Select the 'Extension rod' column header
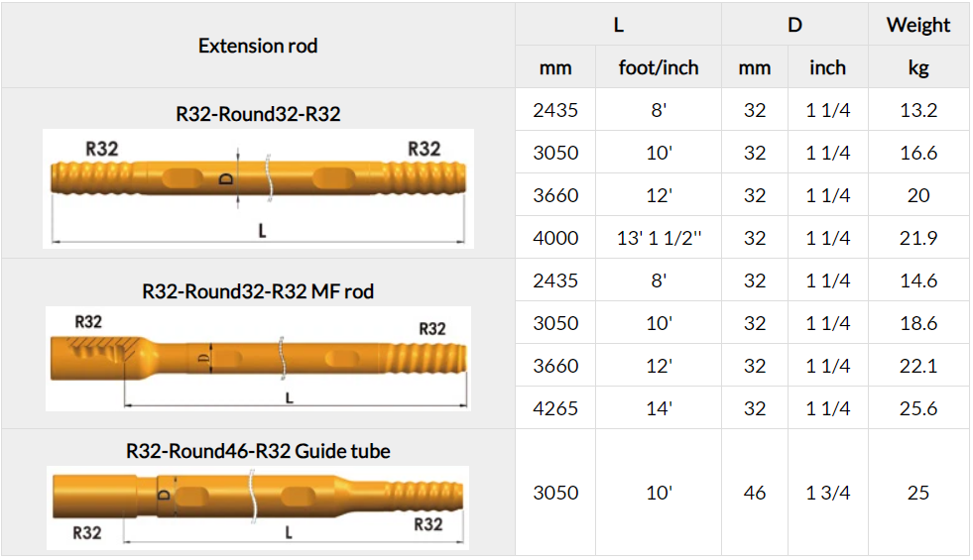The width and height of the screenshot is (973, 560). 258,46
